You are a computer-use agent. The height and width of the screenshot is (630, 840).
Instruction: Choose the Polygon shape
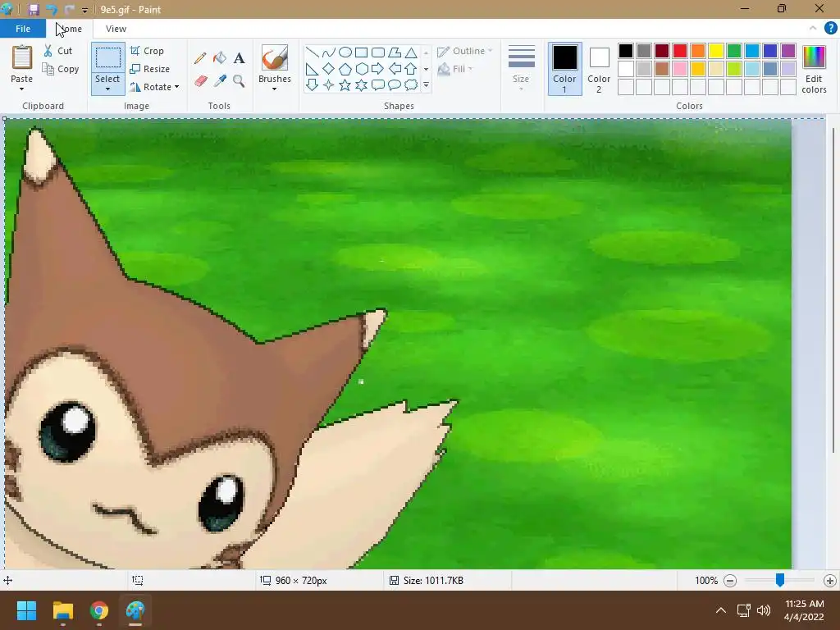395,52
